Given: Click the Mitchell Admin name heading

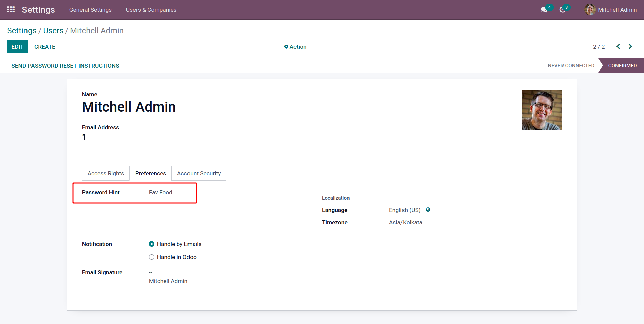Looking at the screenshot, I should (x=129, y=107).
